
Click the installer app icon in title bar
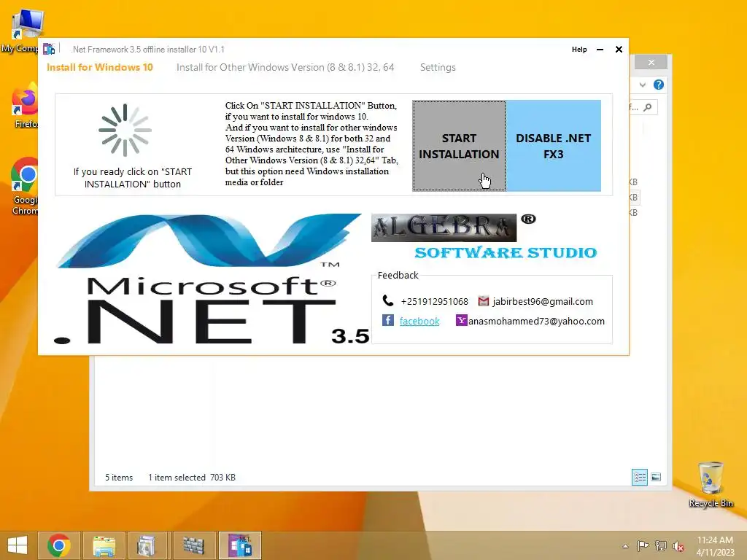49,49
